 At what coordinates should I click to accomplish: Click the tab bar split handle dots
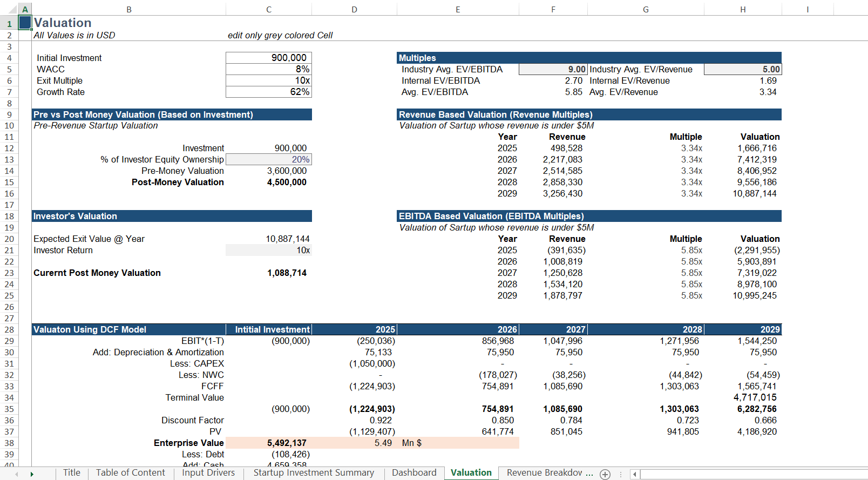click(621, 474)
